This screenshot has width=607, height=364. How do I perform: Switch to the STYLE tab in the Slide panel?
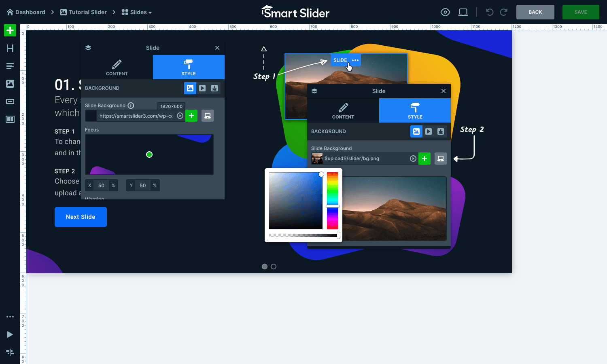(x=189, y=67)
